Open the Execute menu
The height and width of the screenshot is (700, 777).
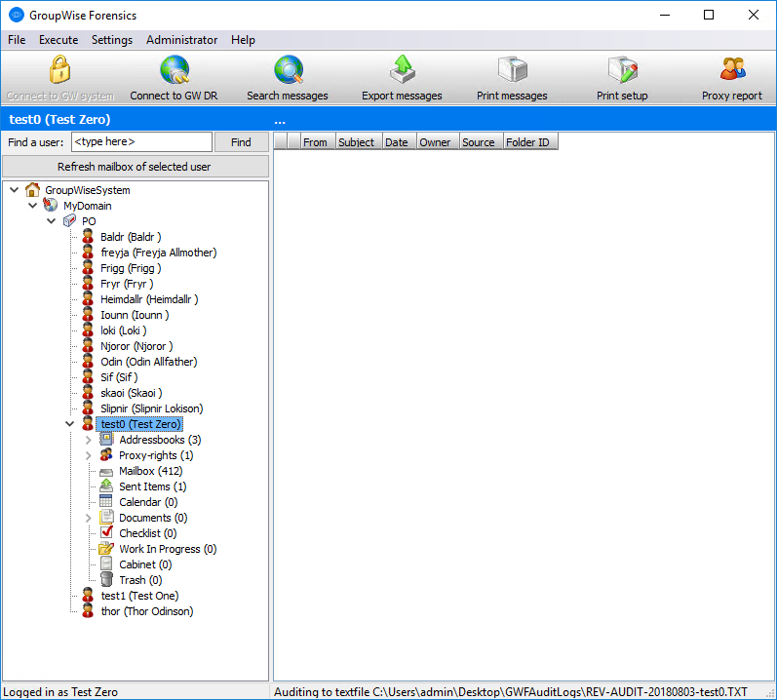(x=58, y=40)
